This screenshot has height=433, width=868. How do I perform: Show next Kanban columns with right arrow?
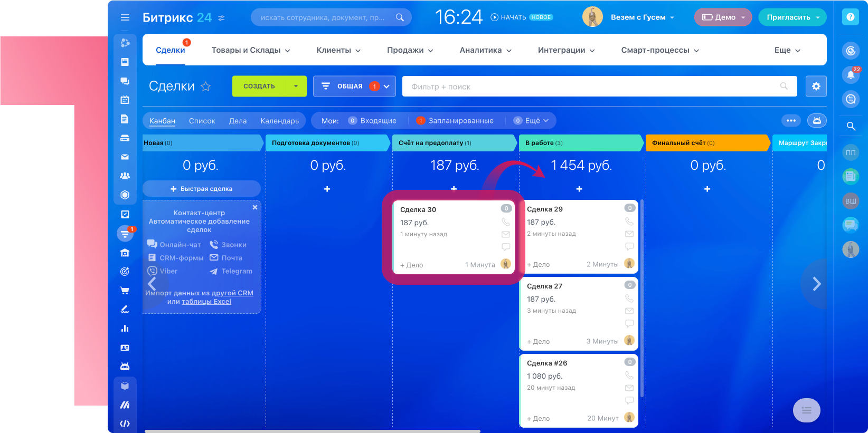[816, 284]
